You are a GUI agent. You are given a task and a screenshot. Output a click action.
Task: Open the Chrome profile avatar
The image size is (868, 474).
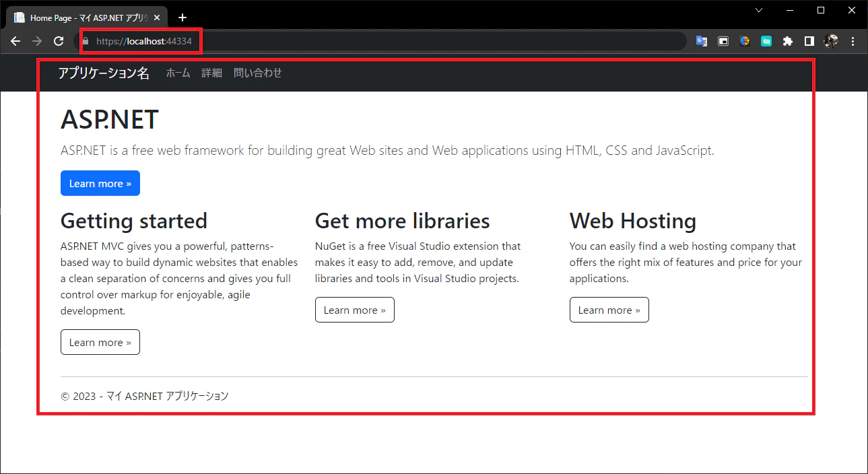(x=831, y=41)
